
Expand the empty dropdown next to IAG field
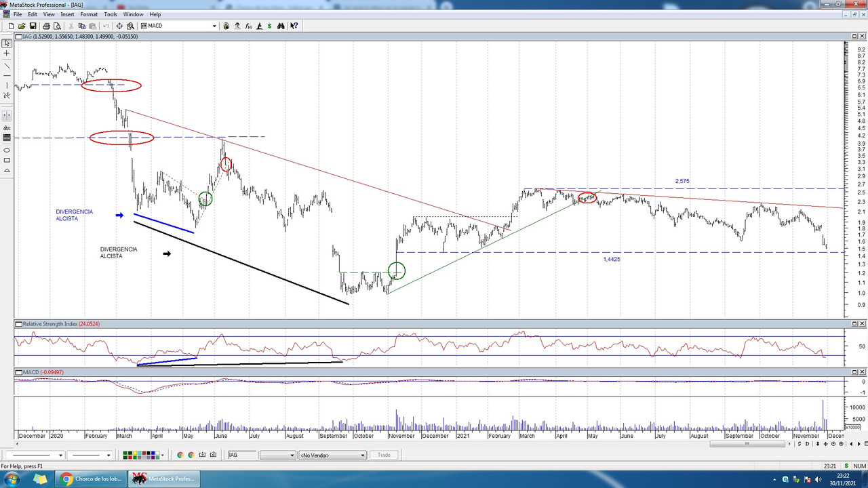[292, 455]
